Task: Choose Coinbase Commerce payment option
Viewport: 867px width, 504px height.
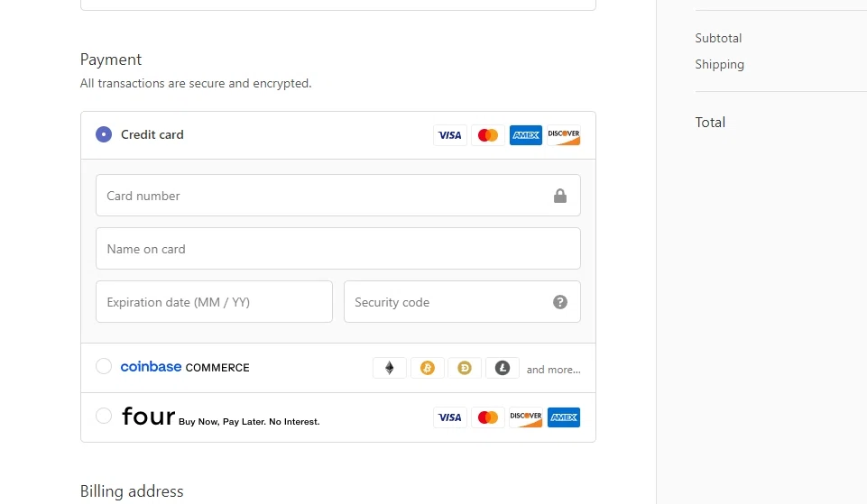Action: coord(104,366)
